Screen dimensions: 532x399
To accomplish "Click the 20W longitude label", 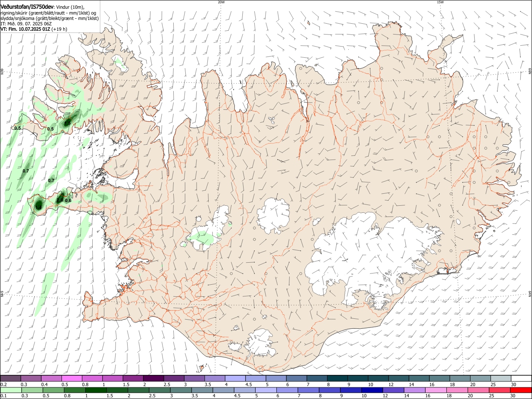I will point(221,2).
